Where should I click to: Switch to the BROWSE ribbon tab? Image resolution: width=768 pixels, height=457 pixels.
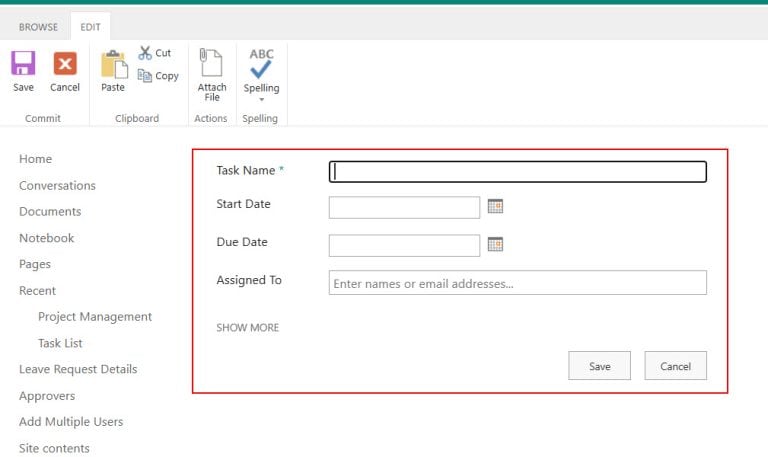[38, 27]
